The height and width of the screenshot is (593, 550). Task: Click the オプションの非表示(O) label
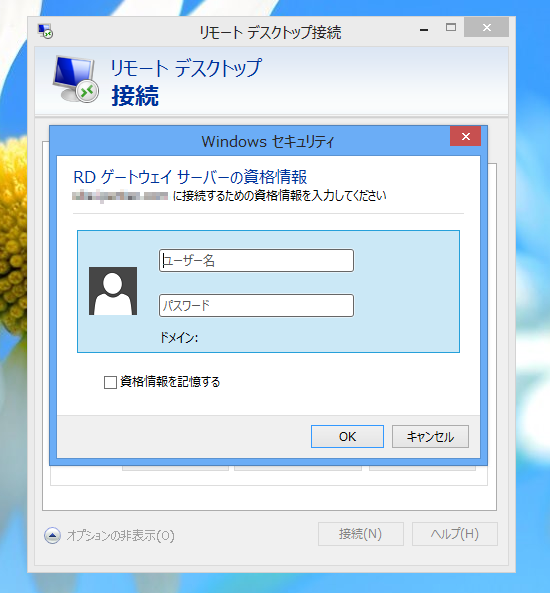[120, 536]
